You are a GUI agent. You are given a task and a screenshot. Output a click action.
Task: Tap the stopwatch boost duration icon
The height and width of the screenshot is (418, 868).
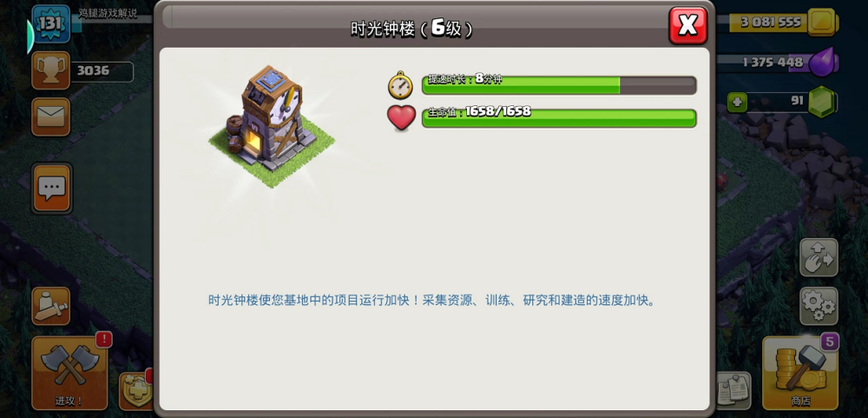tap(400, 85)
